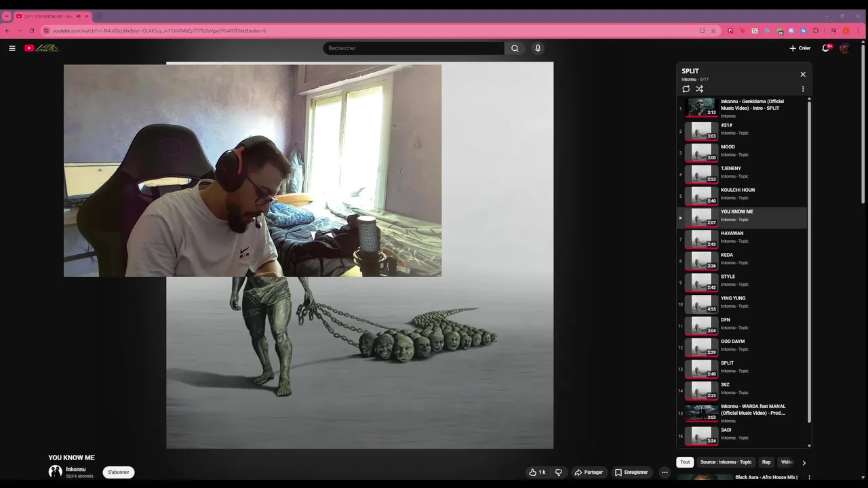The image size is (868, 488).
Task: Open Inkonnu channel name under video
Action: pyautogui.click(x=76, y=469)
